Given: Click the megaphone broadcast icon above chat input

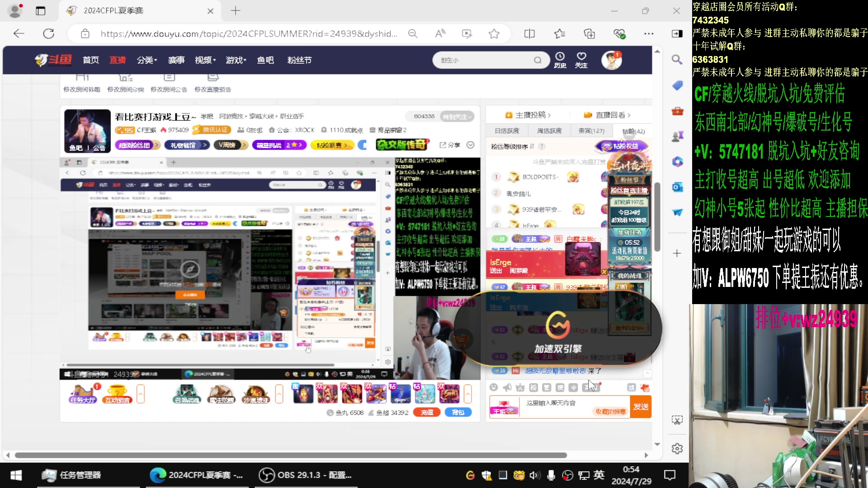Looking at the screenshot, I should [x=507, y=387].
